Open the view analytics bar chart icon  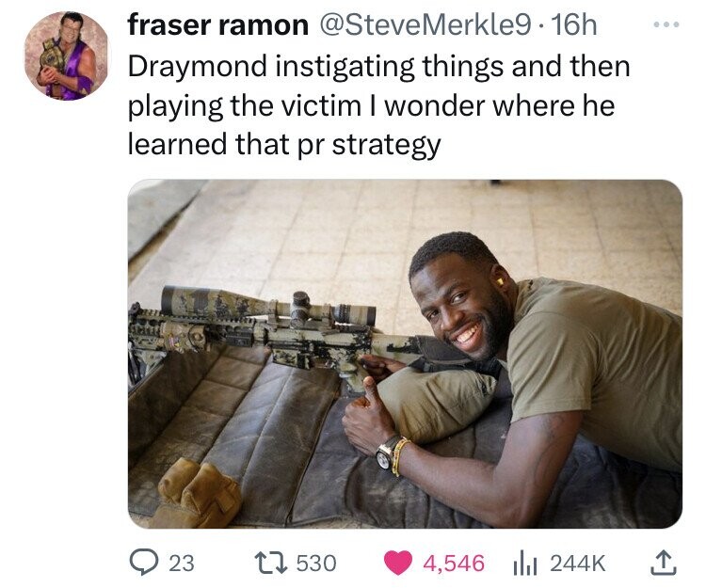click(525, 564)
